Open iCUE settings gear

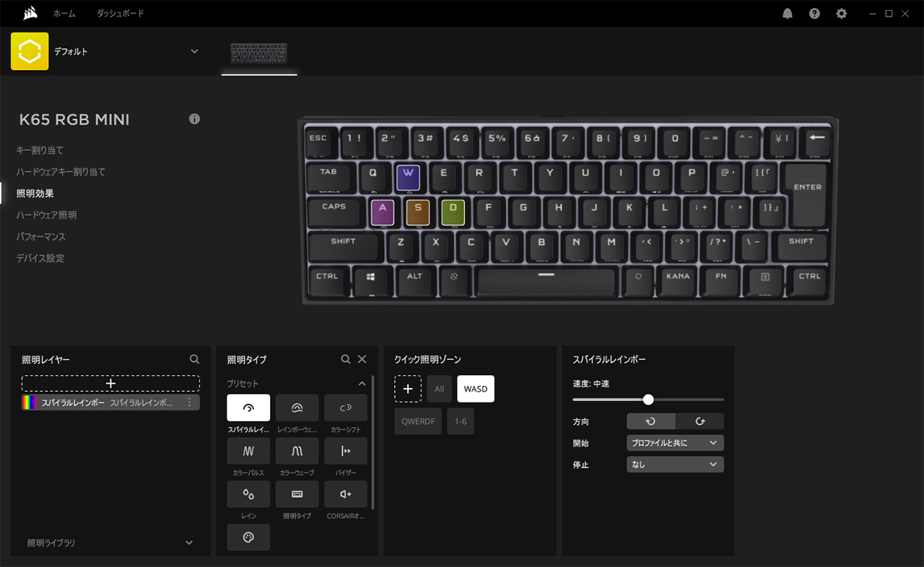[841, 14]
